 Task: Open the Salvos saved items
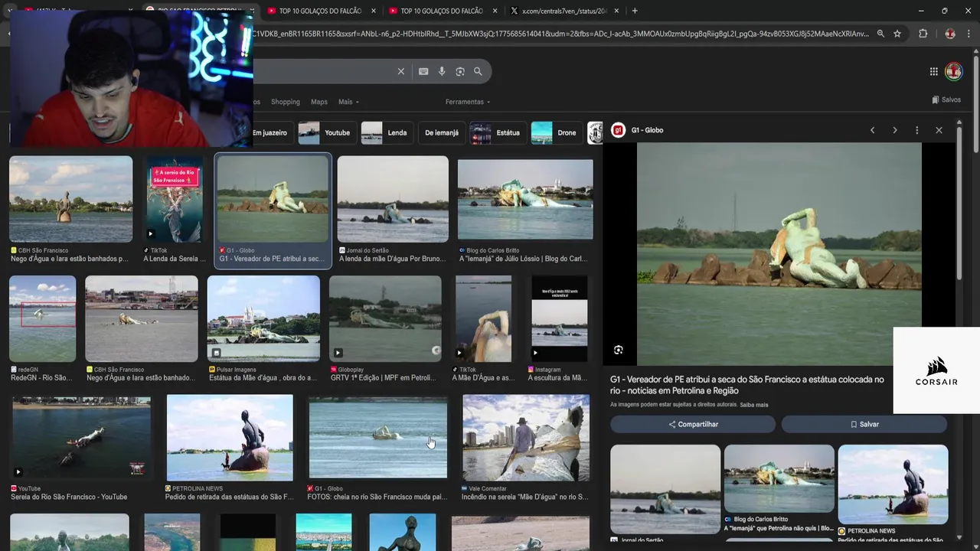[x=946, y=99]
